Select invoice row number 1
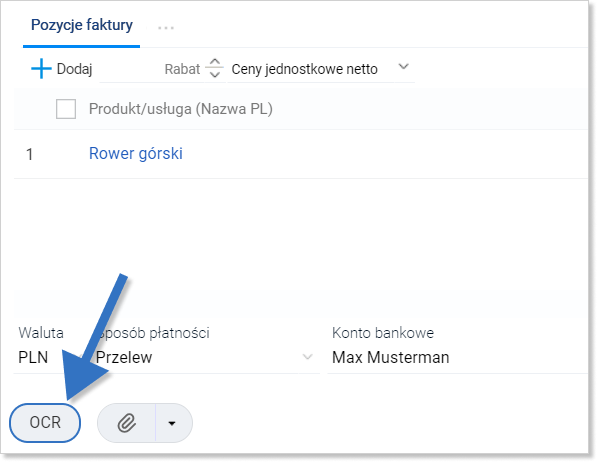This screenshot has height=462, width=597. pos(30,155)
